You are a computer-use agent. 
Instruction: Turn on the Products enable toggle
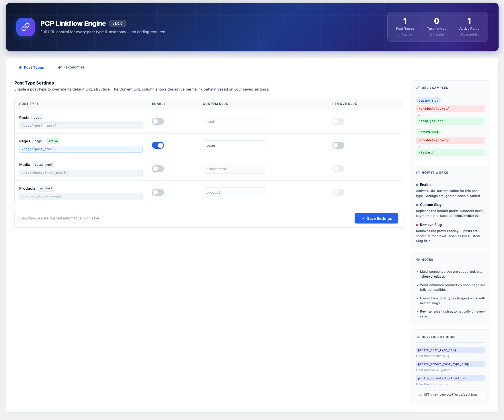click(x=158, y=192)
